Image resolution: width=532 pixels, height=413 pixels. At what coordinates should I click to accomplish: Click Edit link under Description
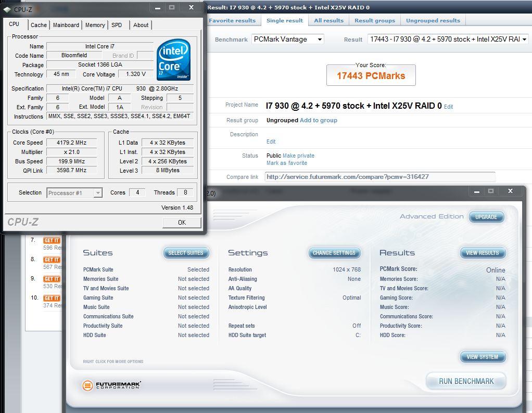pos(271,141)
